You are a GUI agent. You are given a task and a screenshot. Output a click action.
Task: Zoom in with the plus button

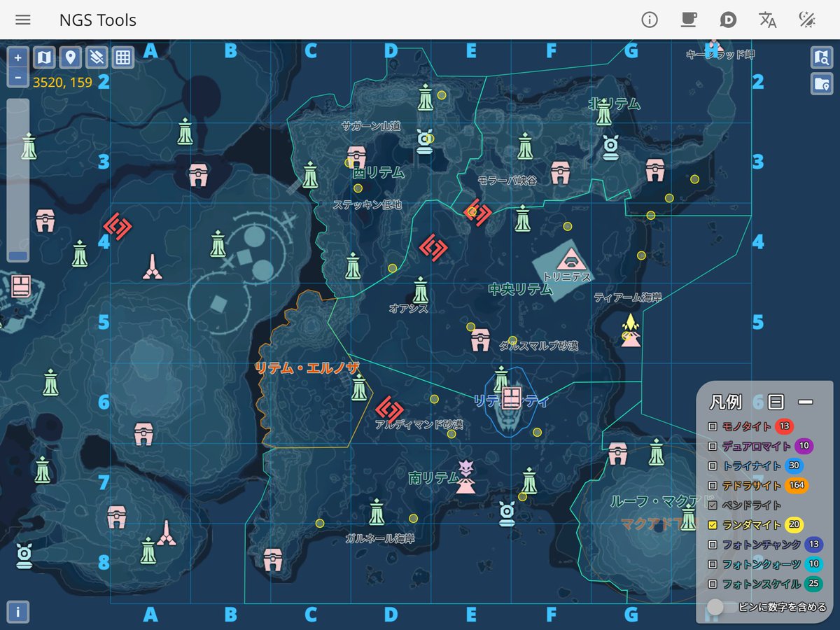[17, 57]
